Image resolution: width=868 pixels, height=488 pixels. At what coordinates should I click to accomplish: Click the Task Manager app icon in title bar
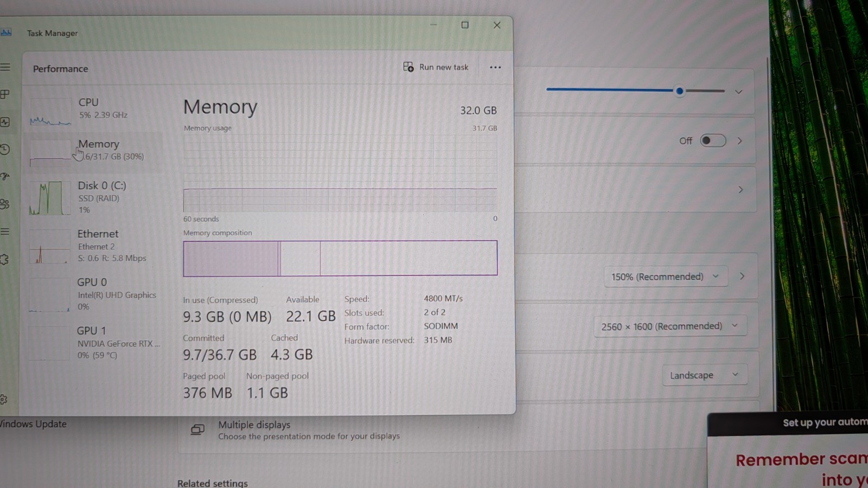point(6,33)
